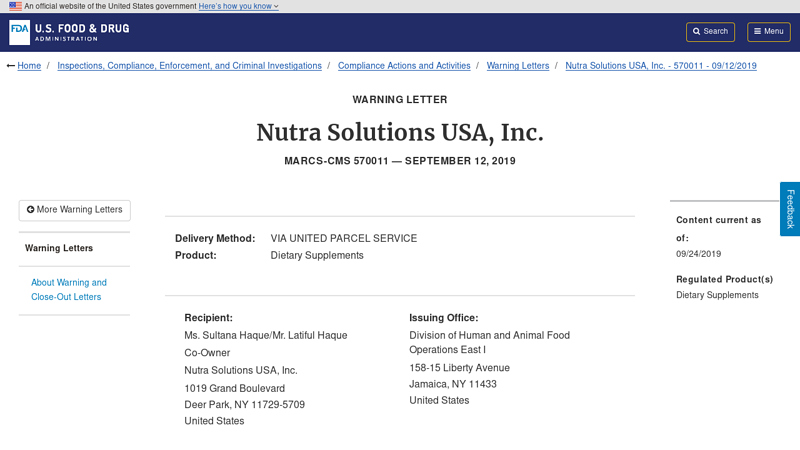Click Dietary Supplements product value
The height and width of the screenshot is (450, 800).
(x=317, y=255)
